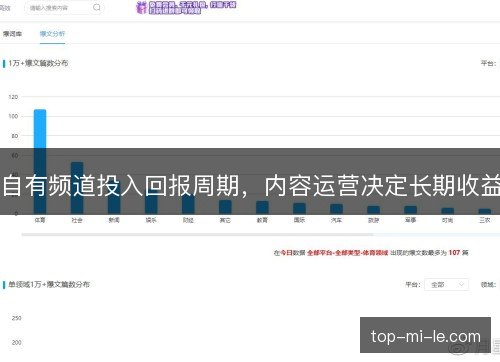Click the 时尚 axis label
The image size is (500, 362).
(x=447, y=220)
